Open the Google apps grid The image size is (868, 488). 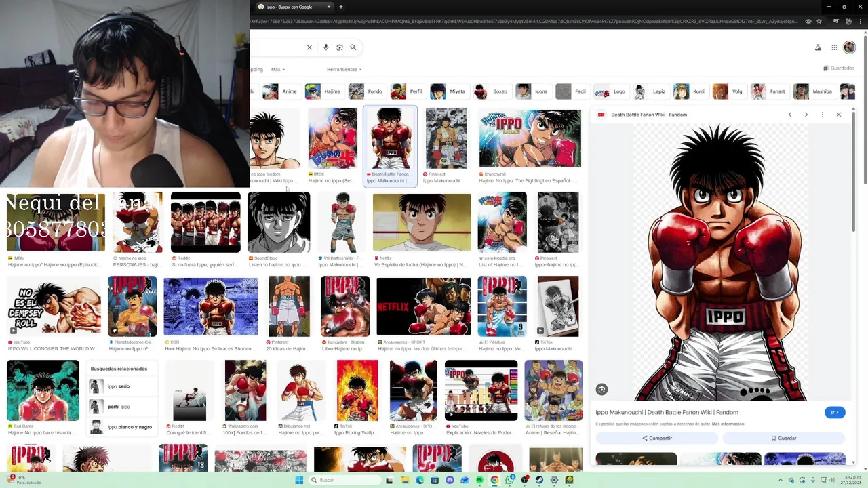[834, 47]
